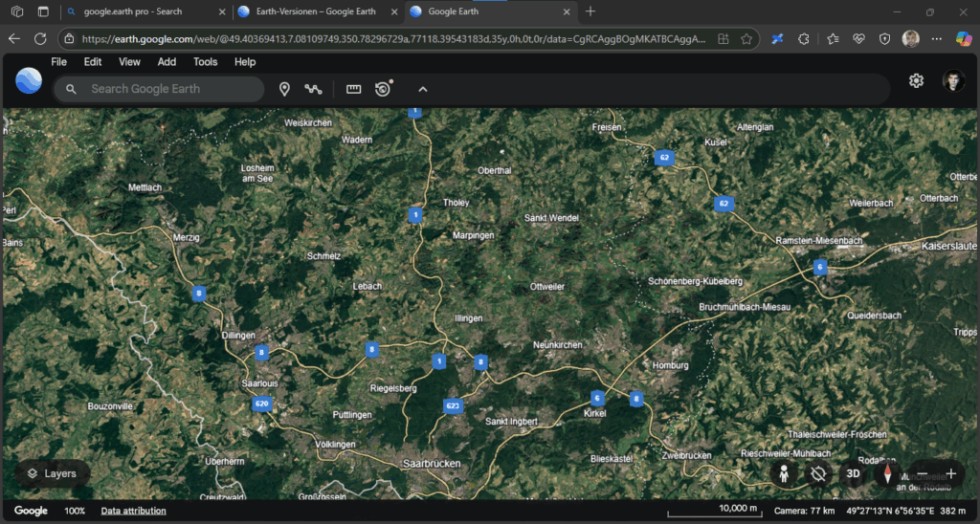Favorite this page with the star icon

pyautogui.click(x=746, y=39)
